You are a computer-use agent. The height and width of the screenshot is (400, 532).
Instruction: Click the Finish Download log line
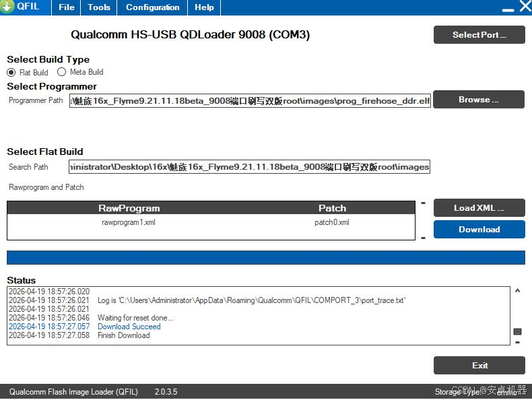tap(79, 335)
